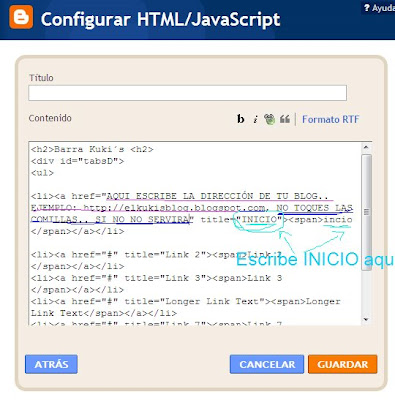Viewport: 395px width, 400px height.
Task: Click the textarea scrollbar thumb
Action: (366, 212)
